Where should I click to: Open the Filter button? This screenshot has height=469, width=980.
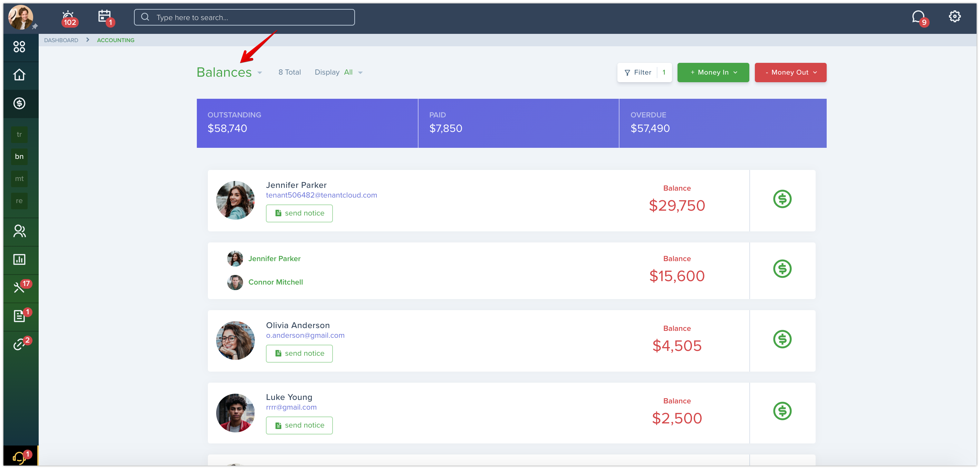(644, 72)
